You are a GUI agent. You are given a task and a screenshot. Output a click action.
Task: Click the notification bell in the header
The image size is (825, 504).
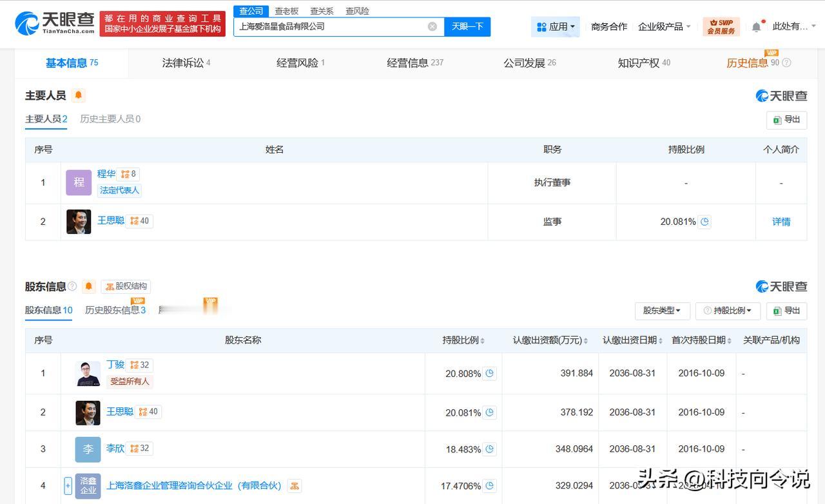[x=756, y=26]
